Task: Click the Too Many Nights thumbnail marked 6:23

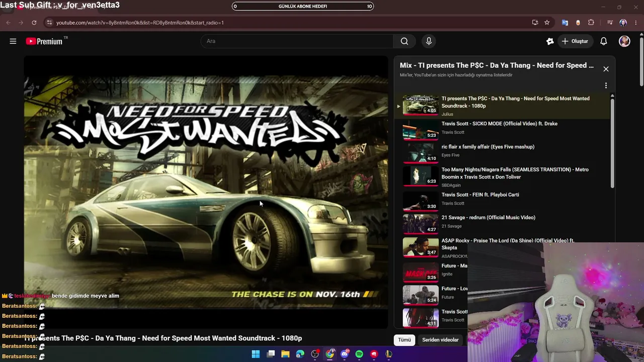Action: (420, 176)
